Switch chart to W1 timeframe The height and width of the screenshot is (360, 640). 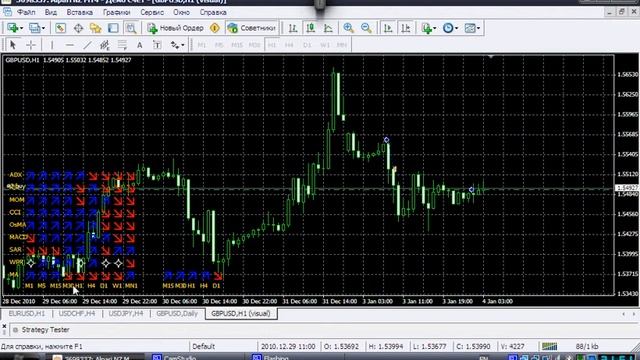pyautogui.click(x=324, y=45)
